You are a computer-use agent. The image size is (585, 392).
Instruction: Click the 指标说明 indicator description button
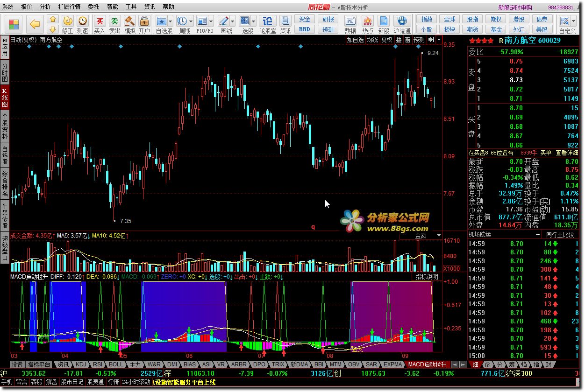427,277
